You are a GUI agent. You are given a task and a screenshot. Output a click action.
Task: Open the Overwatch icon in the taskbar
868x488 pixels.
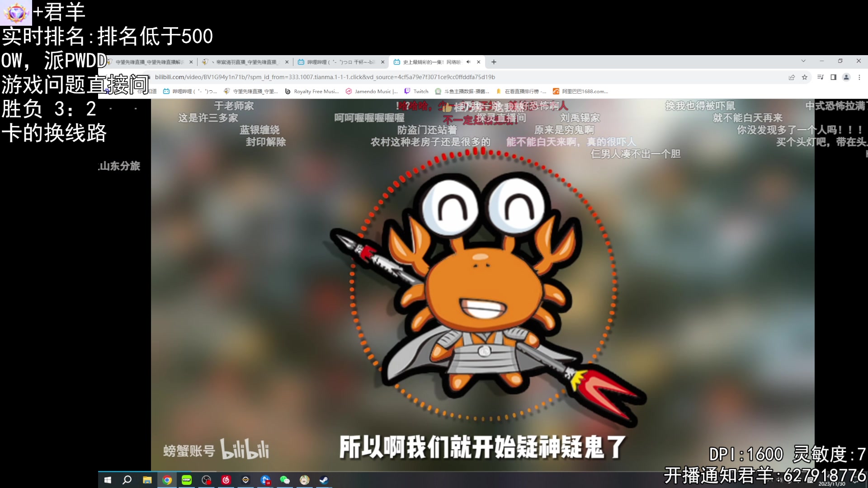pos(245,480)
